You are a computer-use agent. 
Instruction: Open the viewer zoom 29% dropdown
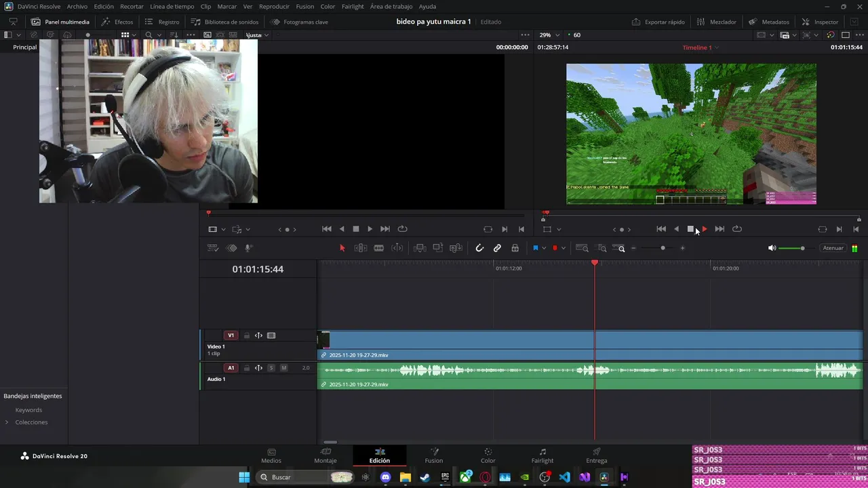(549, 35)
